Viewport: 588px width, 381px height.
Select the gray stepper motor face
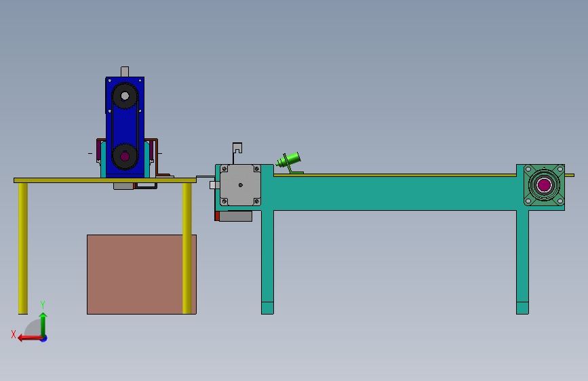point(240,185)
